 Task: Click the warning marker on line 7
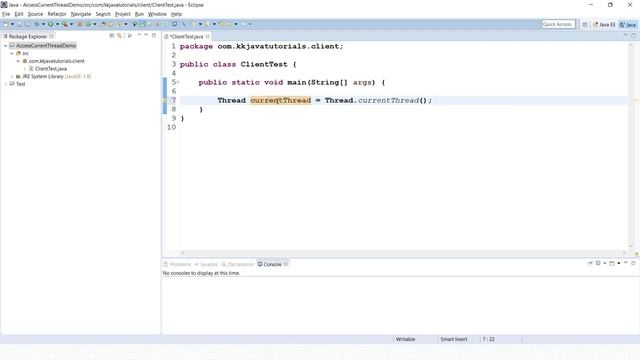point(165,100)
